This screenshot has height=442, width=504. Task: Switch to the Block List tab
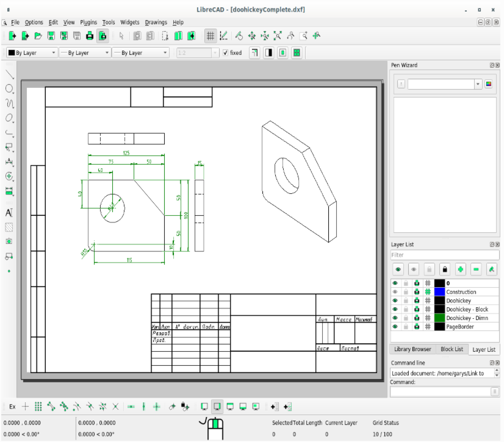click(x=452, y=349)
